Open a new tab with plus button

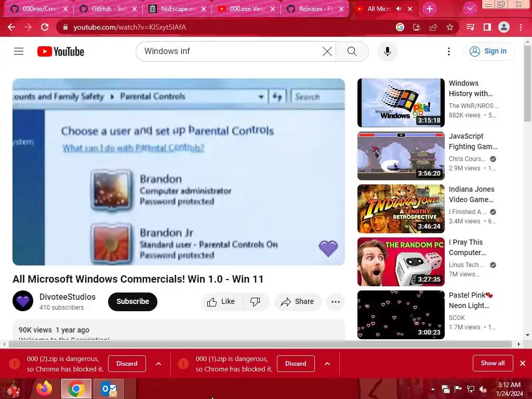pyautogui.click(x=430, y=9)
